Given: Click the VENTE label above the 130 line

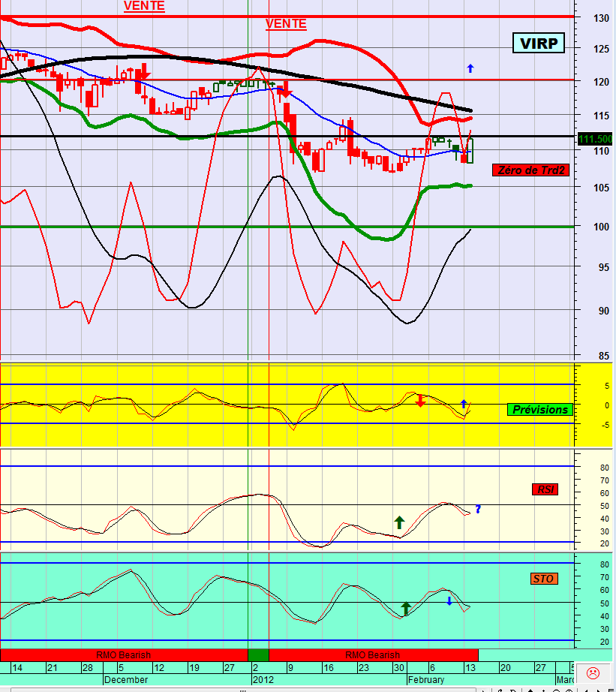Looking at the screenshot, I should tap(144, 6).
